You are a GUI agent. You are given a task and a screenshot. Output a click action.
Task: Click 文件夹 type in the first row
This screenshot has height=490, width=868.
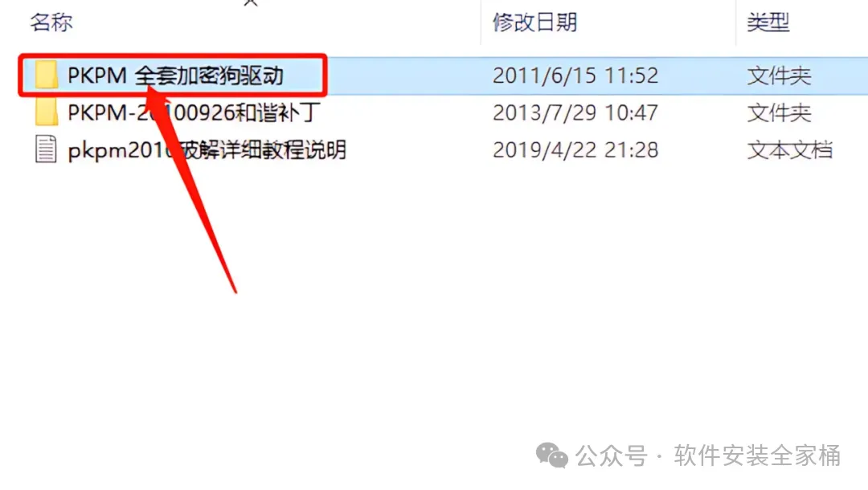[x=780, y=76]
